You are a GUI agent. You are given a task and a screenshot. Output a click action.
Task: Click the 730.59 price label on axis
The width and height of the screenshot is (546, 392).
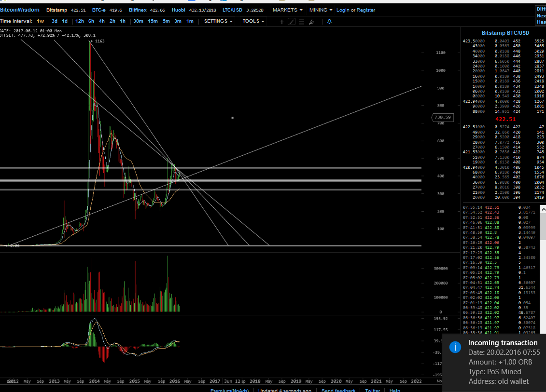[442, 118]
